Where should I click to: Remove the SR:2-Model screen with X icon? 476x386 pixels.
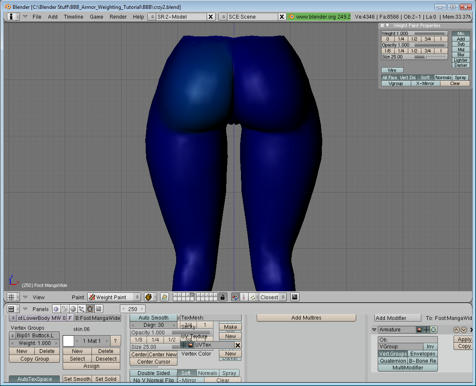tap(211, 17)
